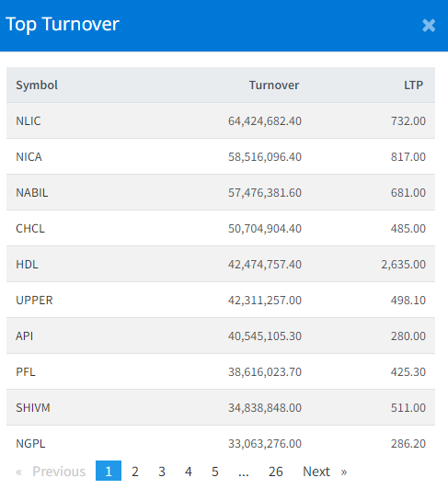The image size is (448, 489).
Task: Click the pagination ellipsis item
Action: [x=244, y=472]
